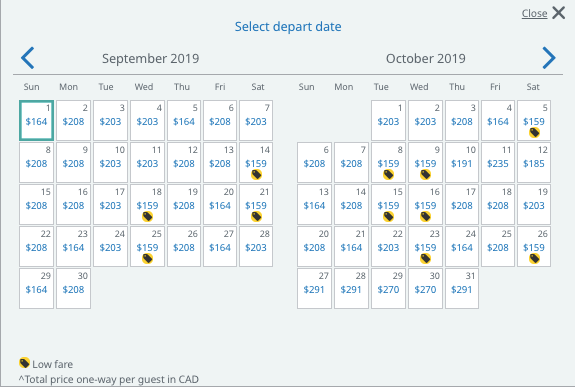The width and height of the screenshot is (575, 387).
Task: Select September 25 low fare $159
Action: tap(147, 247)
